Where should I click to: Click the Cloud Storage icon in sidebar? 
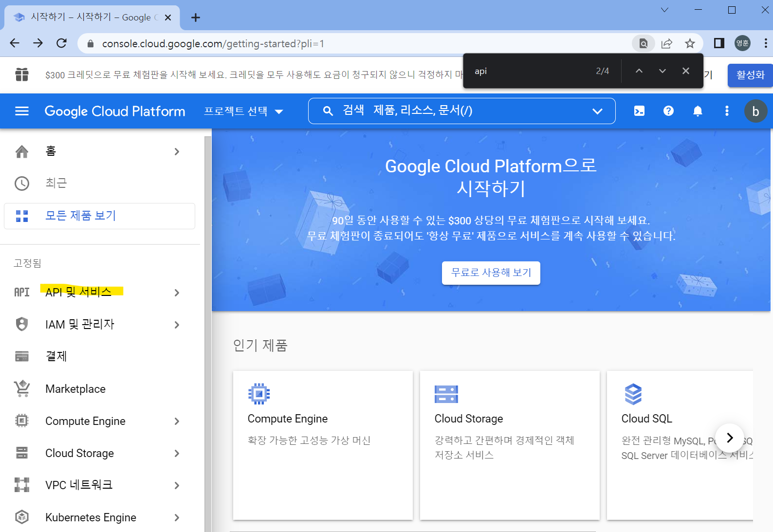coord(22,453)
